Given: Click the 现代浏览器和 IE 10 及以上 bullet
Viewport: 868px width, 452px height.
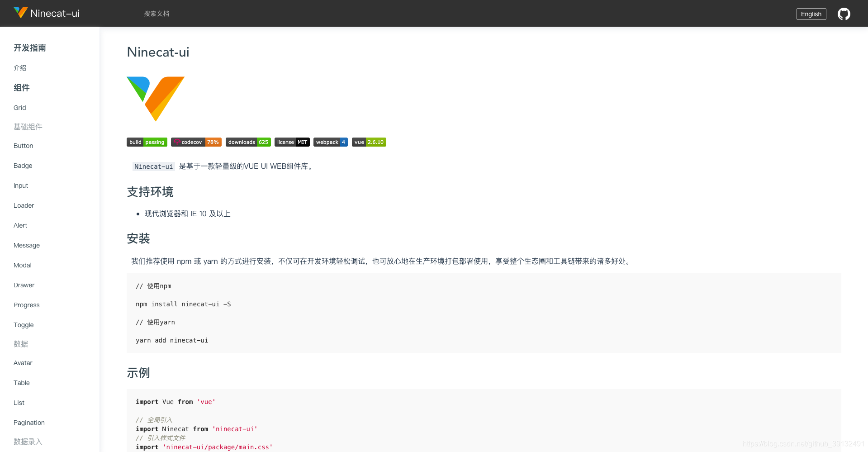Looking at the screenshot, I should (x=188, y=214).
